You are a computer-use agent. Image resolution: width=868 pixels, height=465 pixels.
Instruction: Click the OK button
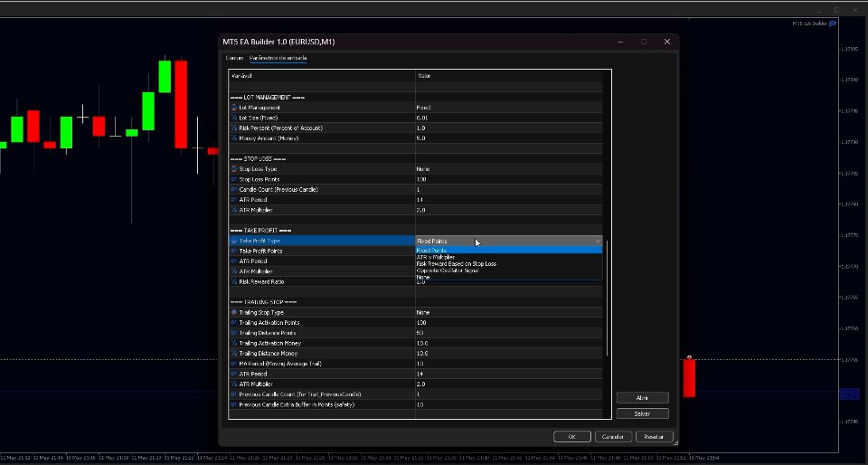point(571,437)
